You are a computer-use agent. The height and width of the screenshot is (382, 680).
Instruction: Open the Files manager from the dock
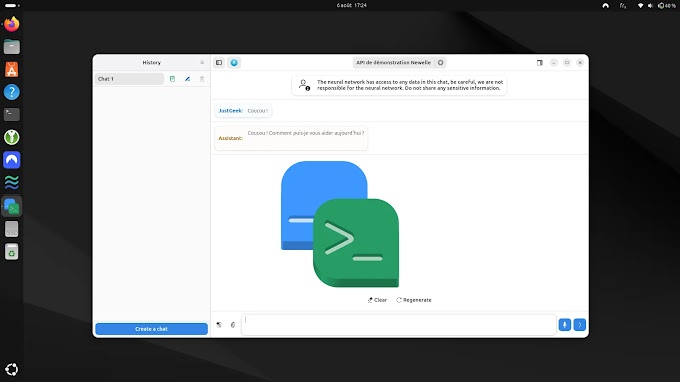coord(12,47)
